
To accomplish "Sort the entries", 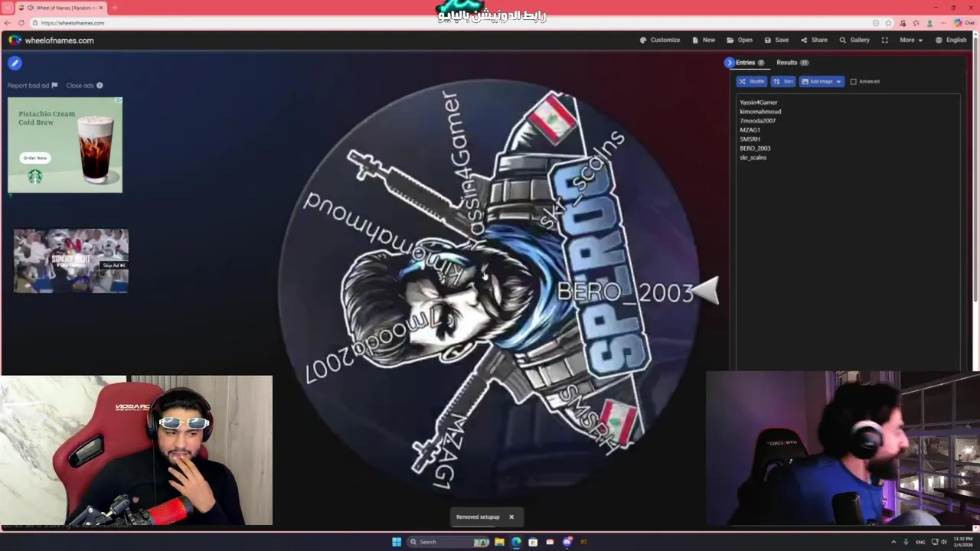I will tap(783, 81).
